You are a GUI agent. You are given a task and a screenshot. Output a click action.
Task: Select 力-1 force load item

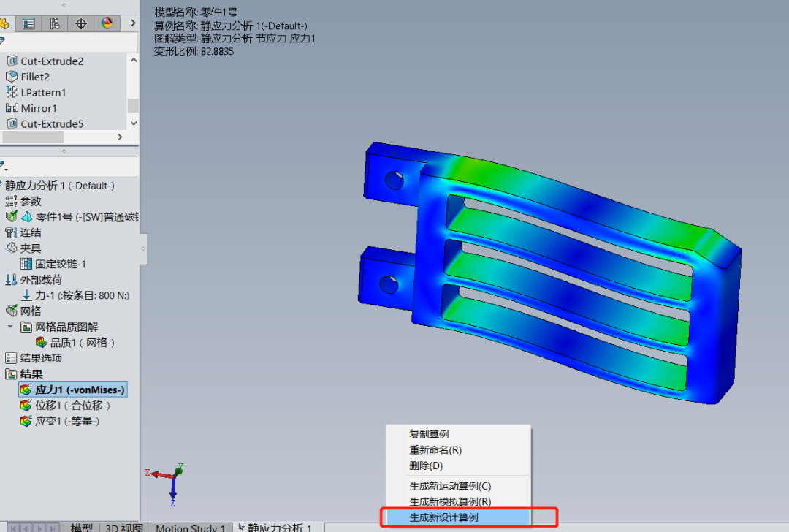[x=81, y=295]
